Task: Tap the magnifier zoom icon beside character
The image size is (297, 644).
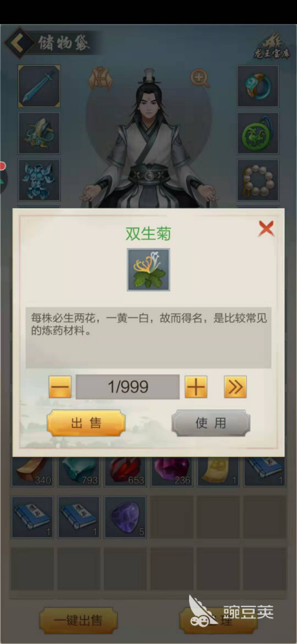Action: click(x=200, y=78)
